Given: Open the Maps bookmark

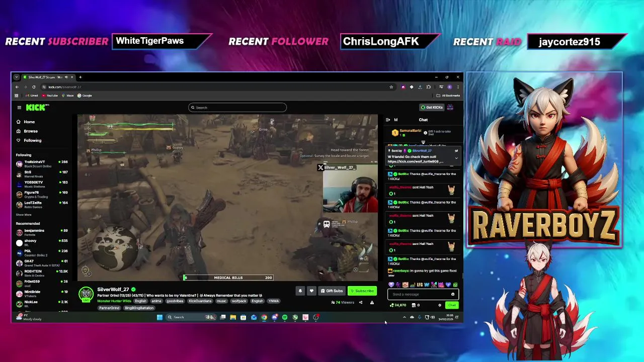Looking at the screenshot, I should click(x=68, y=96).
